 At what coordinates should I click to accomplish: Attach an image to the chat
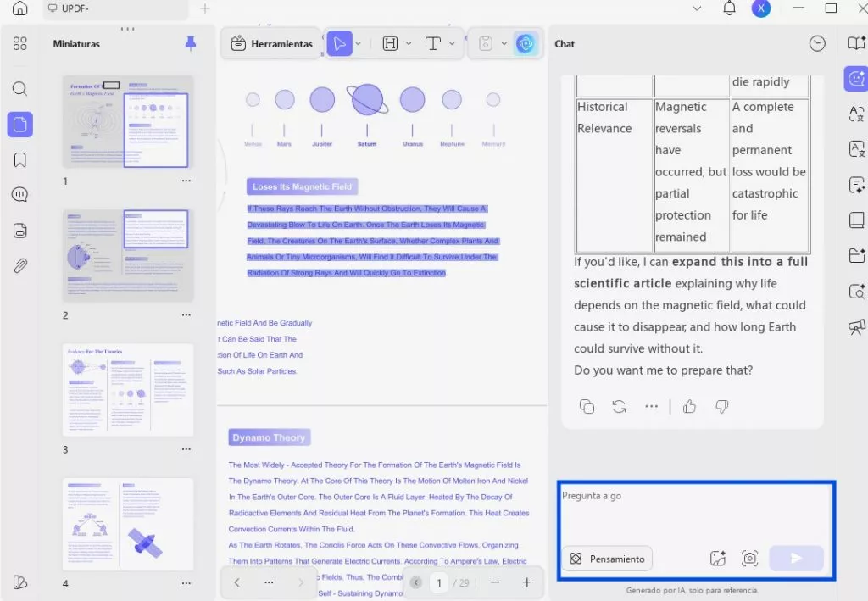click(717, 559)
